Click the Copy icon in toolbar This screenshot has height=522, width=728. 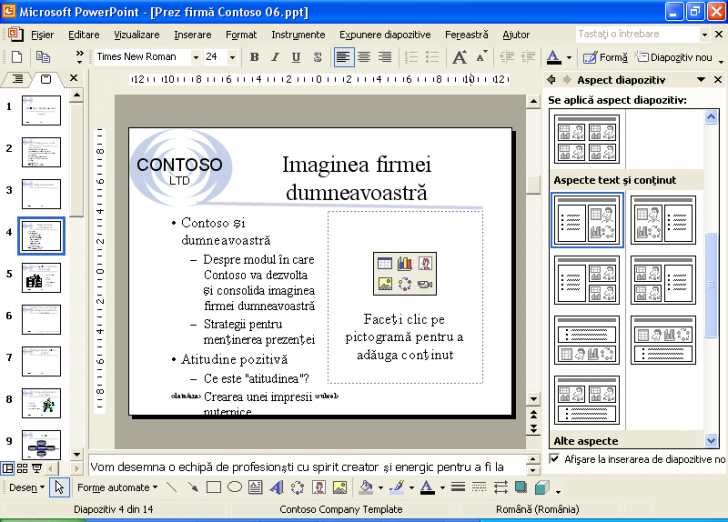(43, 57)
